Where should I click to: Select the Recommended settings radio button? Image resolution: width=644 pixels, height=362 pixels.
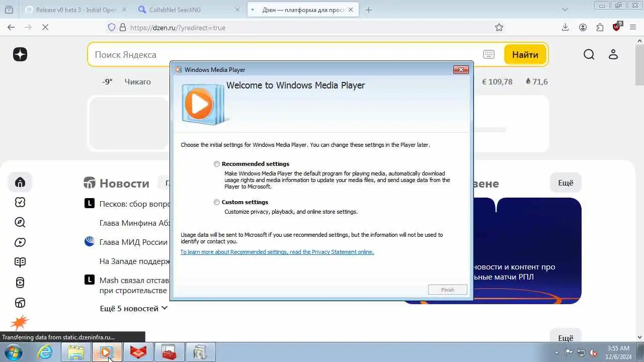pos(217,164)
